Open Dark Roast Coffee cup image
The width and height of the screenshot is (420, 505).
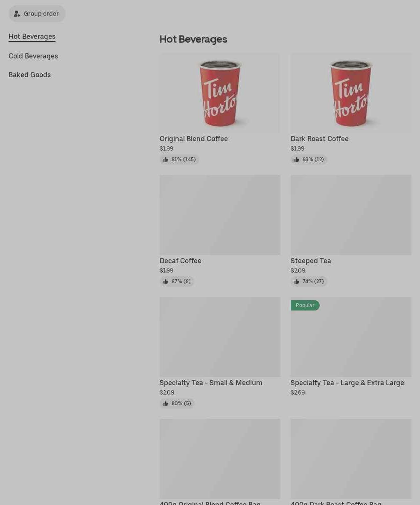(x=351, y=93)
